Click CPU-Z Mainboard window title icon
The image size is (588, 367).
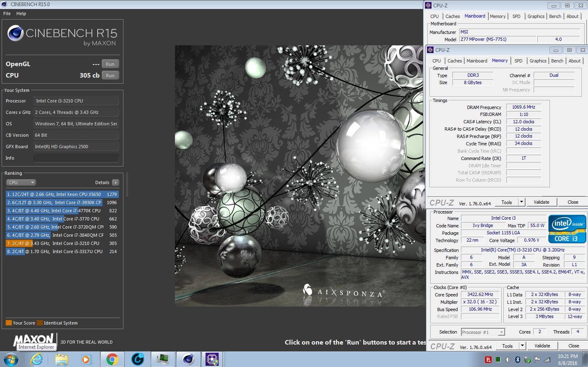tap(428, 5)
